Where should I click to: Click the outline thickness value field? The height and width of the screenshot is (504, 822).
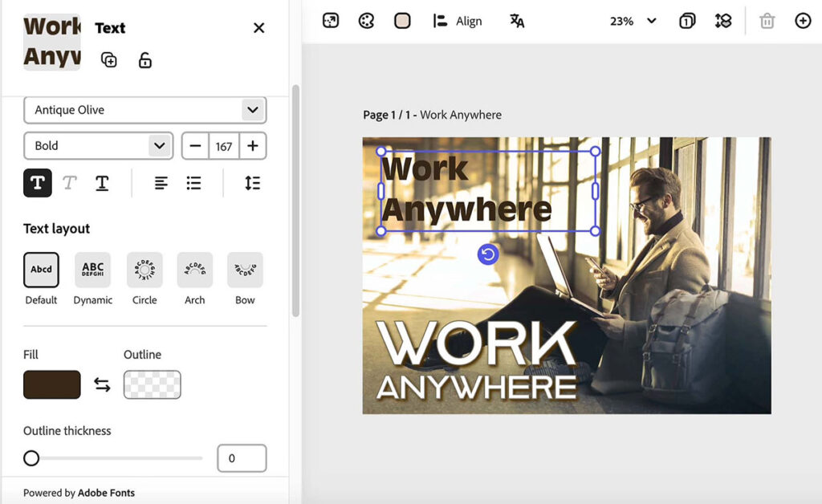point(242,458)
